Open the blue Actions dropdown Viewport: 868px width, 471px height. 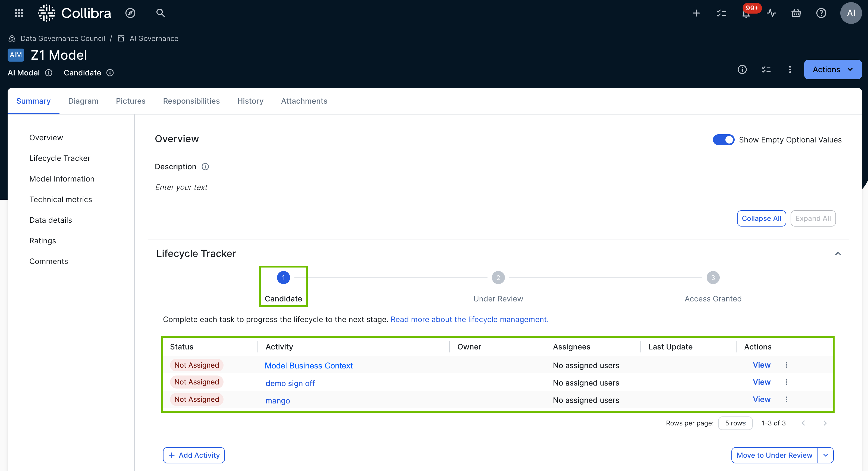point(833,69)
